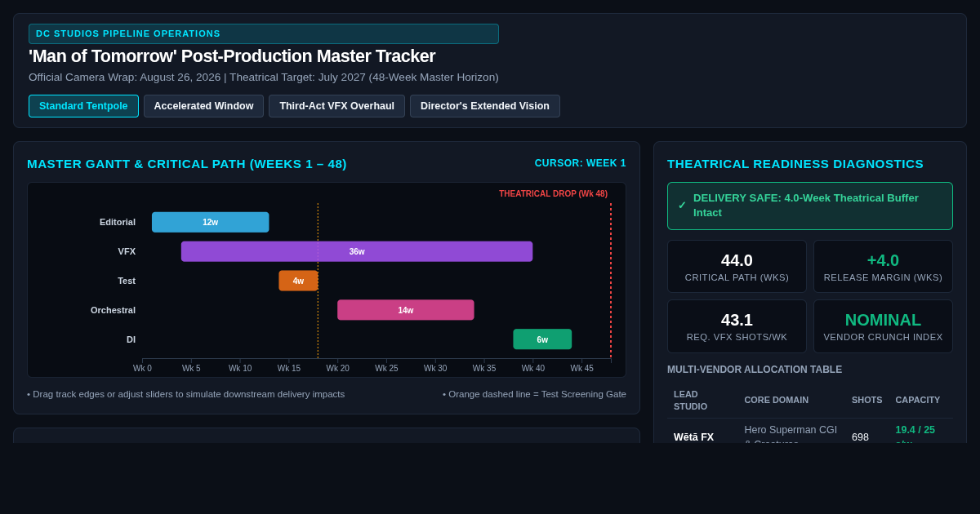The image size is (980, 514).
Task: Click the 44.0 Critical Path card
Action: [737, 267]
